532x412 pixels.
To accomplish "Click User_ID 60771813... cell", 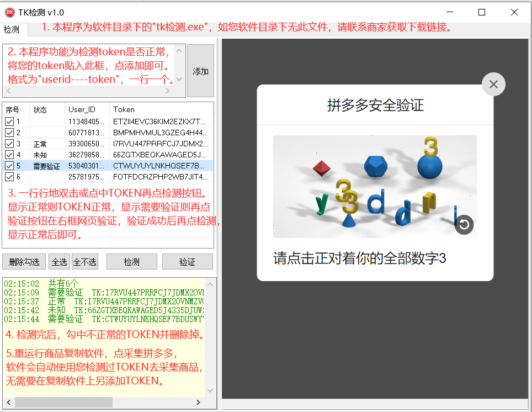I will [86, 133].
